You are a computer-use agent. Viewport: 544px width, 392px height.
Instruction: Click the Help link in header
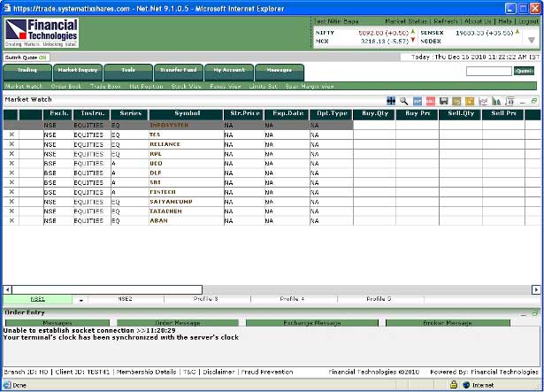pos(505,21)
